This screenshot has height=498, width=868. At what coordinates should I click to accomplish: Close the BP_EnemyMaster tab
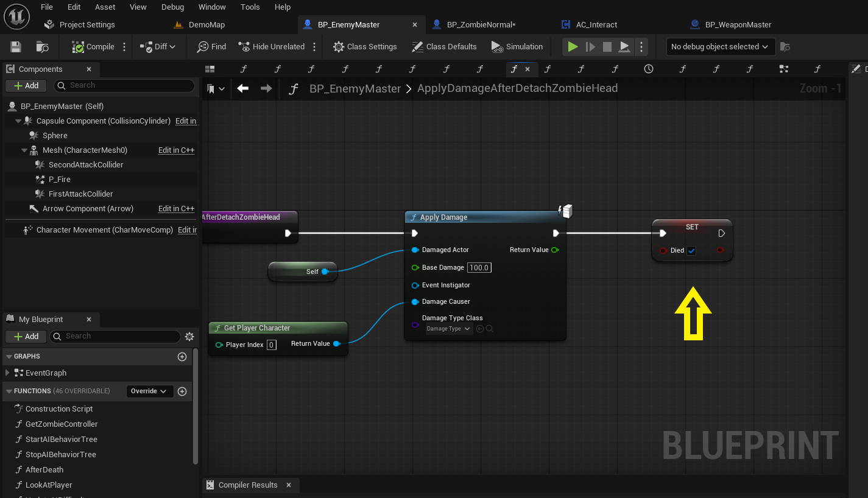415,25
